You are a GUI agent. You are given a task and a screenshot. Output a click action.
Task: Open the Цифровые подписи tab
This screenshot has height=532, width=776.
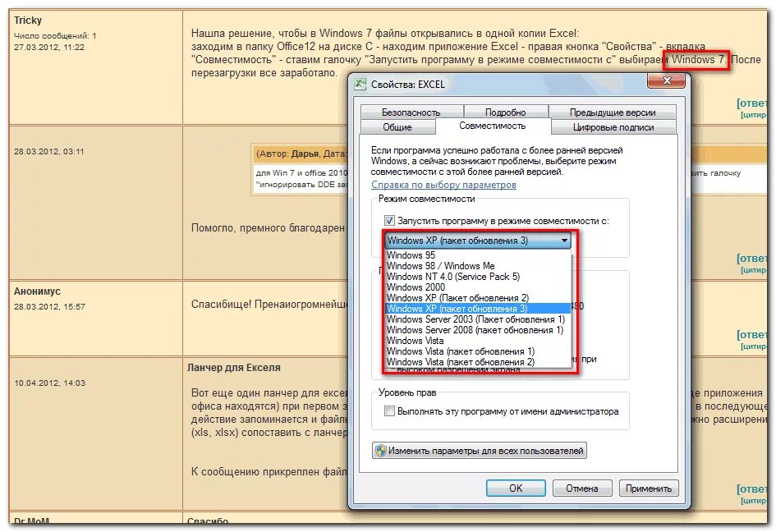613,127
